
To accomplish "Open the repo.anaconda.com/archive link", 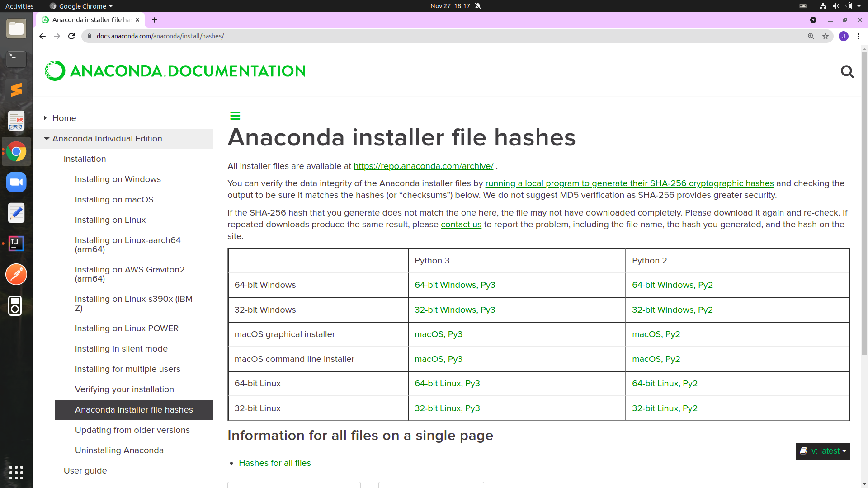I will click(x=423, y=166).
